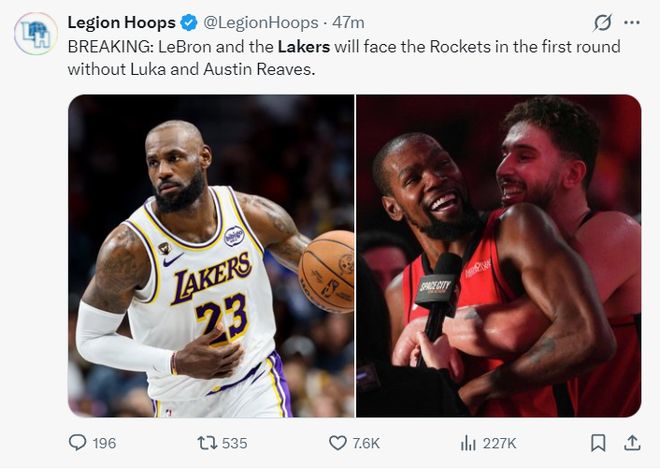Open the Legion Hoops profile avatar
The height and width of the screenshot is (468, 660).
click(x=35, y=33)
